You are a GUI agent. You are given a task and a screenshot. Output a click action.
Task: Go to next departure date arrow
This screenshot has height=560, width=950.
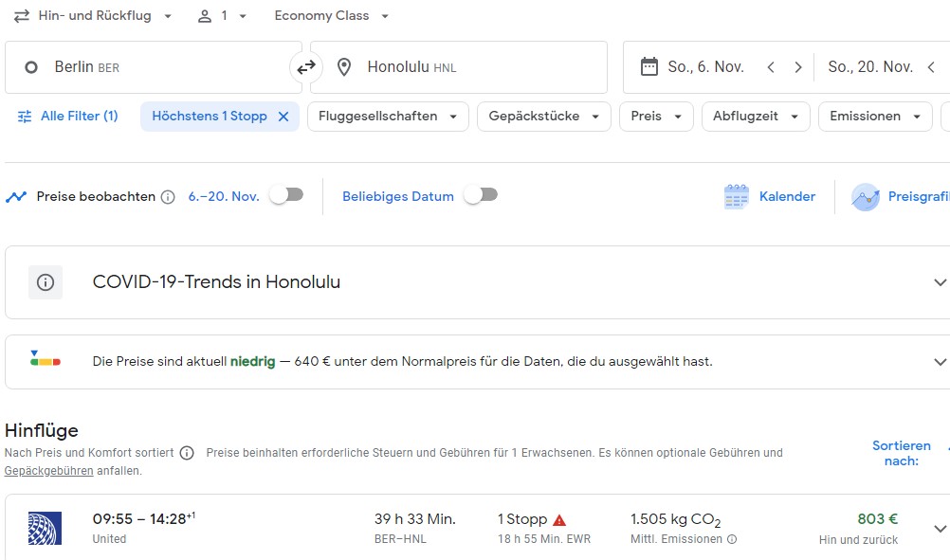tap(798, 67)
